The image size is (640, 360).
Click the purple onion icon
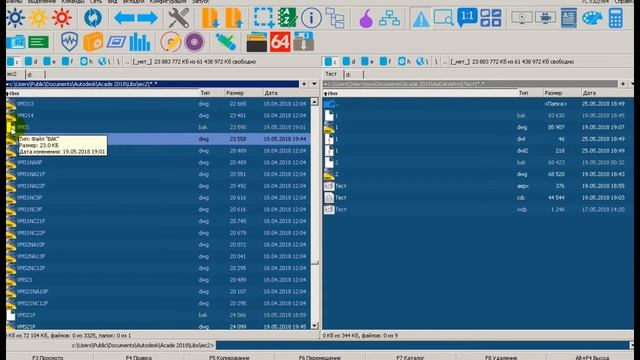point(366,19)
